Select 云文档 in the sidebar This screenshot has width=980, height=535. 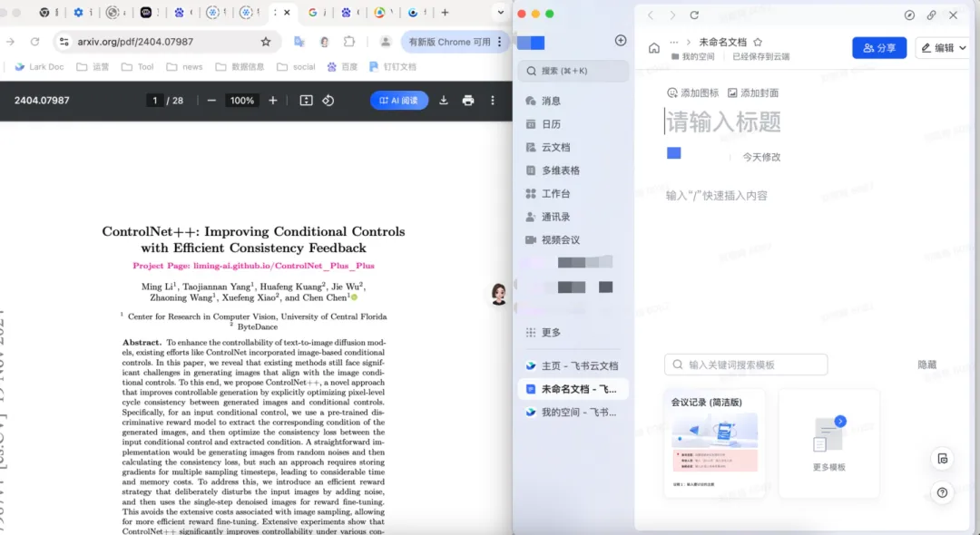(x=555, y=147)
